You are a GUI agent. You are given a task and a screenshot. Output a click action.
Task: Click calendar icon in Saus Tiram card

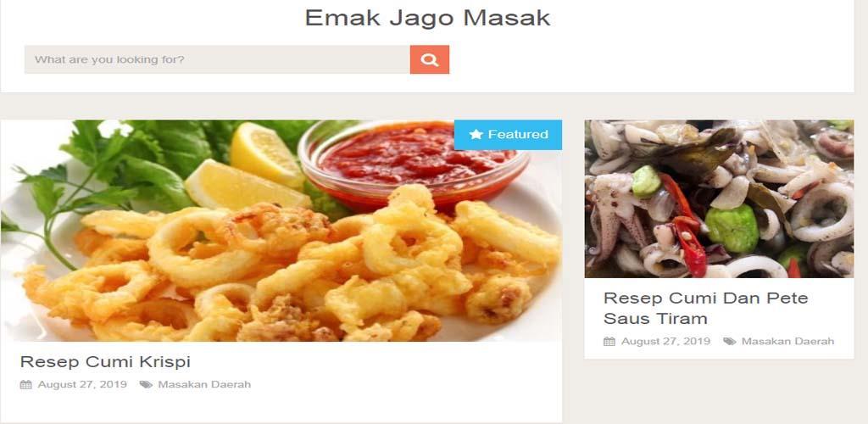point(609,342)
